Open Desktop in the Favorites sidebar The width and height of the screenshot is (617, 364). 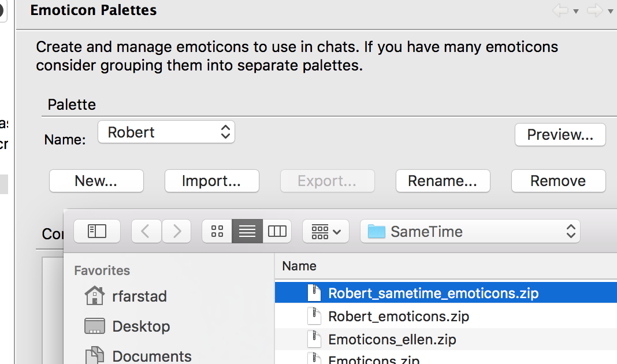click(x=140, y=326)
